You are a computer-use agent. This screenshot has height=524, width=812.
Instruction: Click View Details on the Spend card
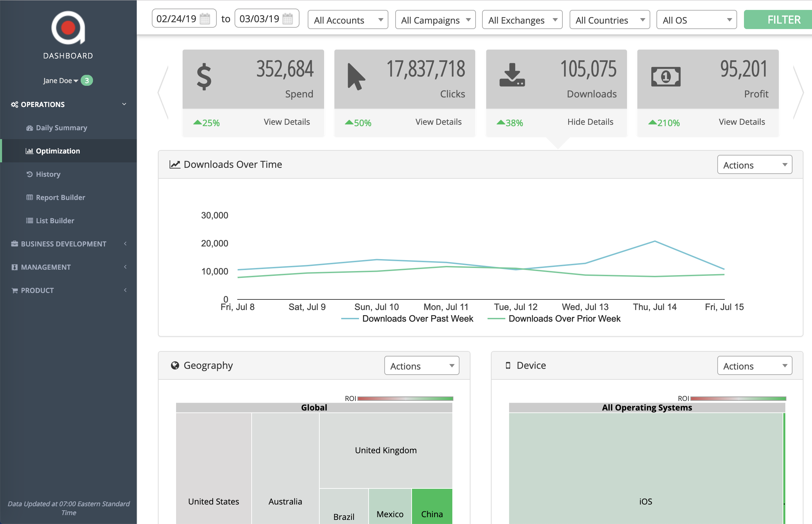287,122
